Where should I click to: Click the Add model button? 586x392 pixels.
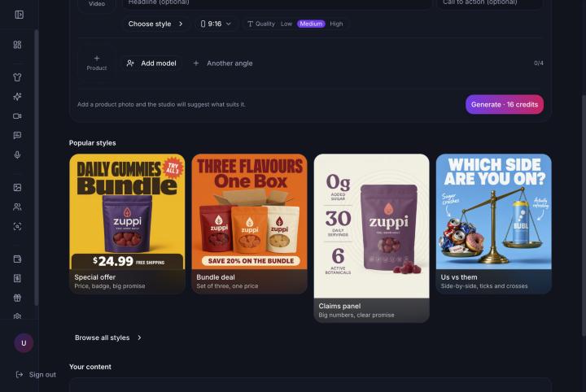151,63
